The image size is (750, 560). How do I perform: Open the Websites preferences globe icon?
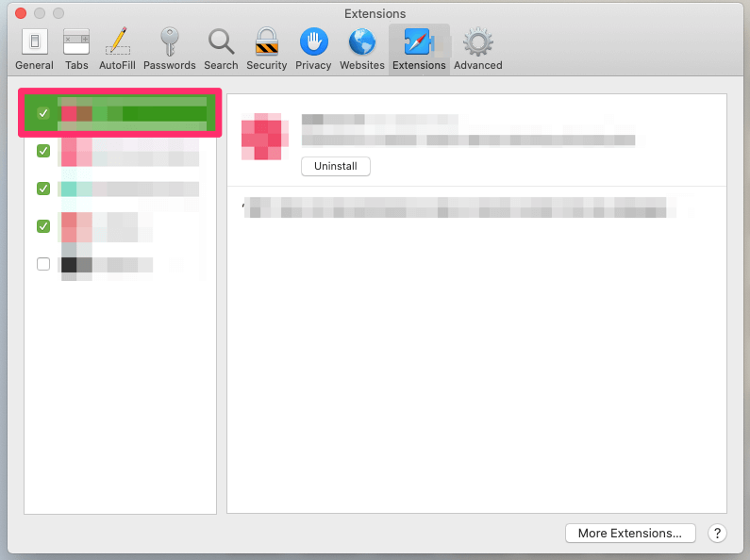tap(362, 48)
